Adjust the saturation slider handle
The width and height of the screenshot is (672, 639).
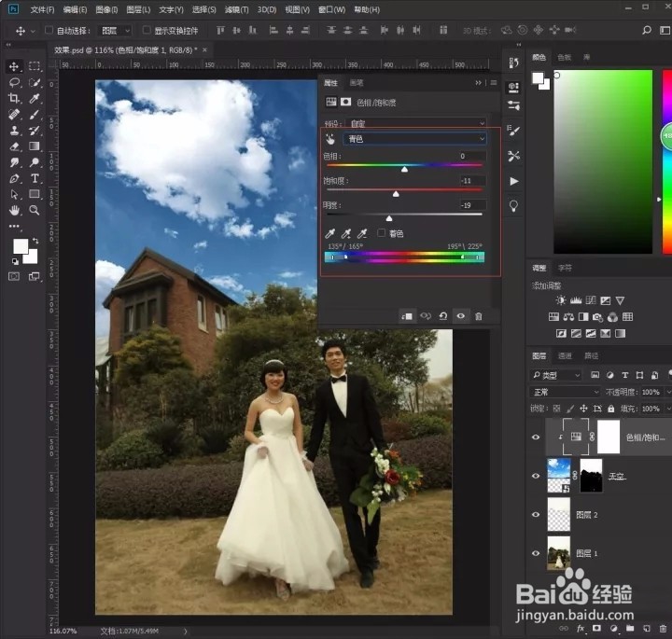coord(396,194)
